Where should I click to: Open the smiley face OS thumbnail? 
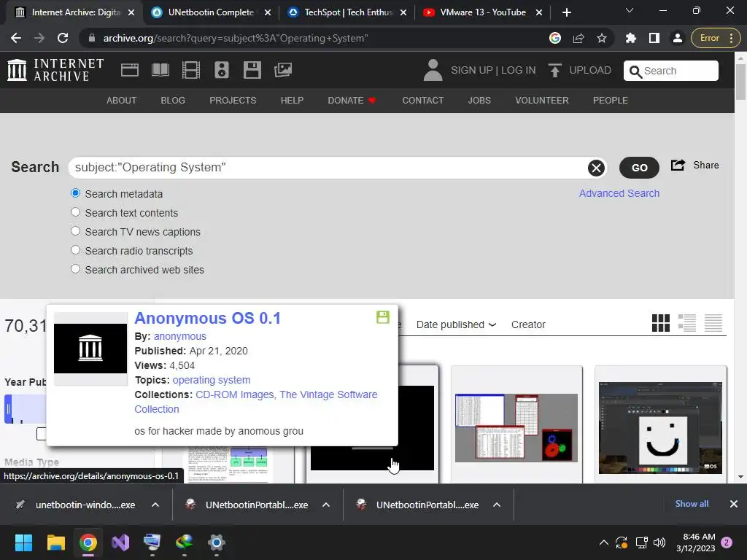pyautogui.click(x=661, y=427)
